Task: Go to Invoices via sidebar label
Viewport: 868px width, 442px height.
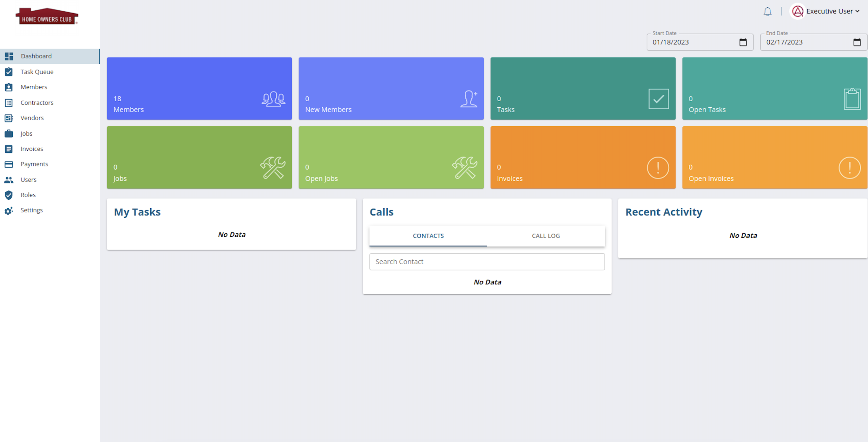Action: (32, 149)
